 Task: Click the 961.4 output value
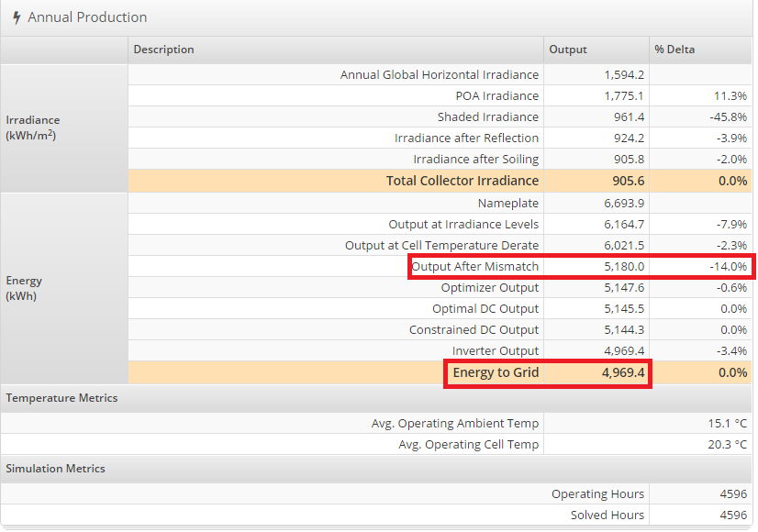(629, 116)
